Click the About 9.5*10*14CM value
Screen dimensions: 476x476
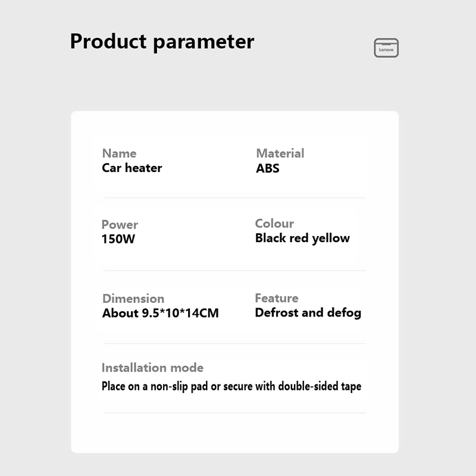[161, 313]
